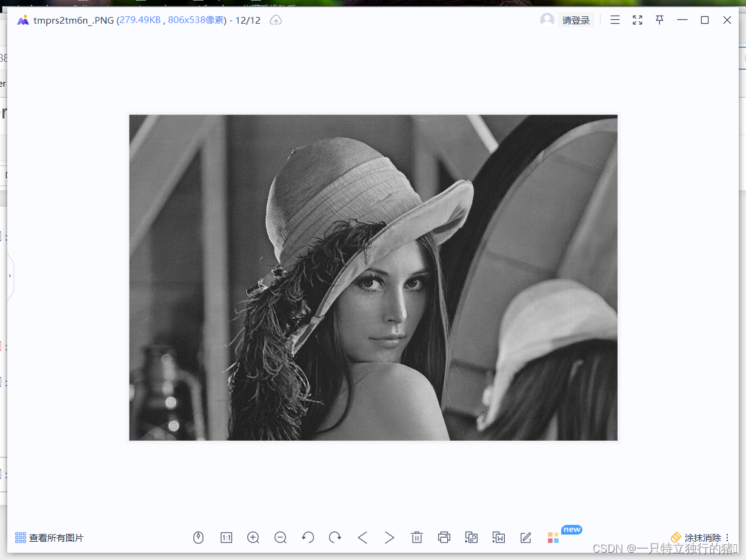The image size is (746, 560).
Task: Zoom out of the image
Action: click(281, 538)
